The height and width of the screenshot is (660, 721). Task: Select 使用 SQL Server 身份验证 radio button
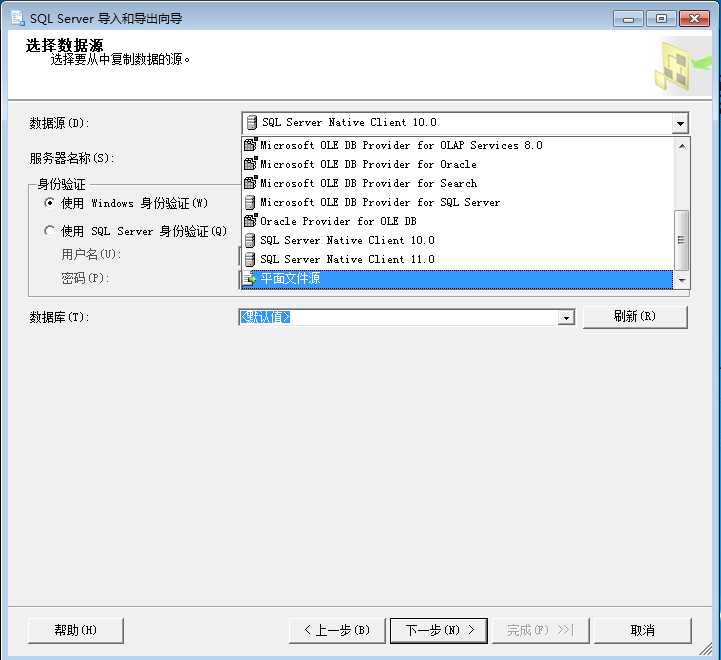tap(49, 230)
